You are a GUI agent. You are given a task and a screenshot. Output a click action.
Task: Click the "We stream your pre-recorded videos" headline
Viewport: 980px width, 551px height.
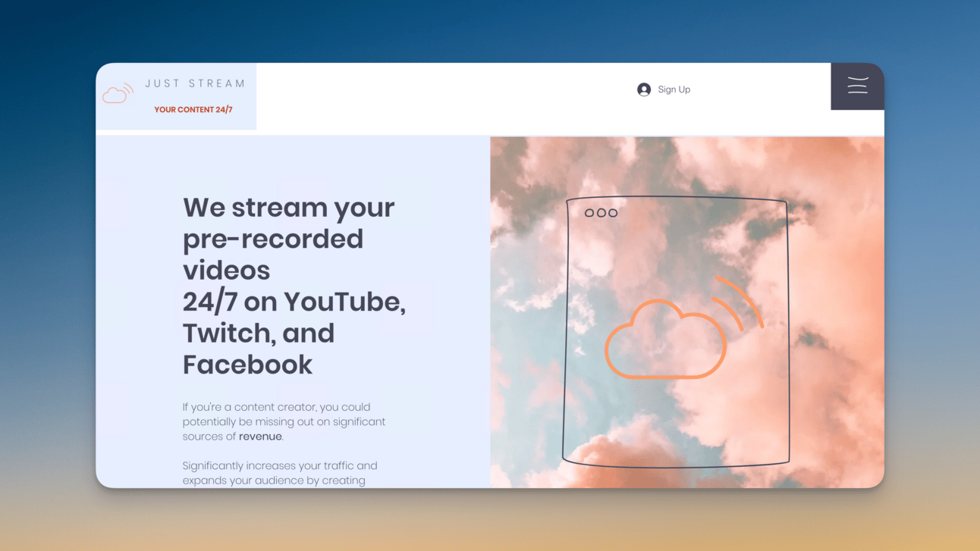294,286
